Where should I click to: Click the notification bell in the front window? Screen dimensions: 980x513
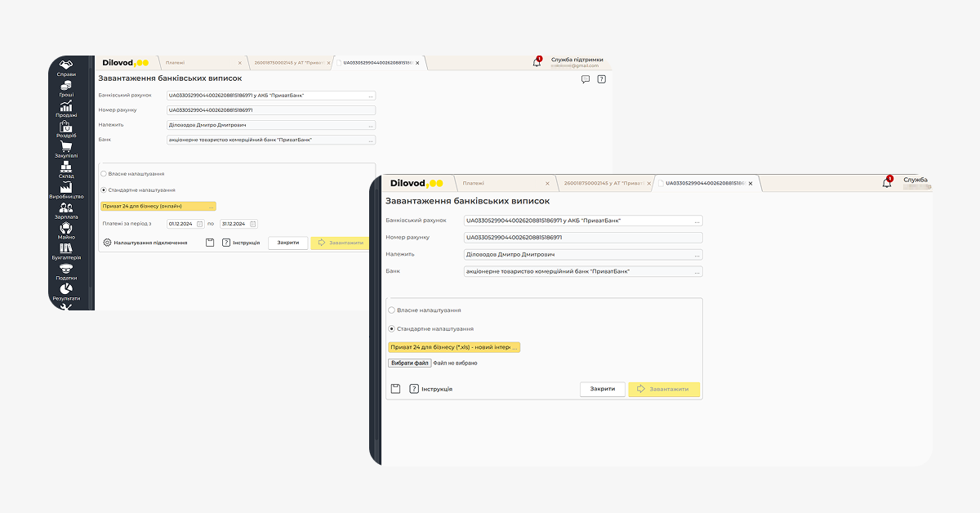(887, 183)
